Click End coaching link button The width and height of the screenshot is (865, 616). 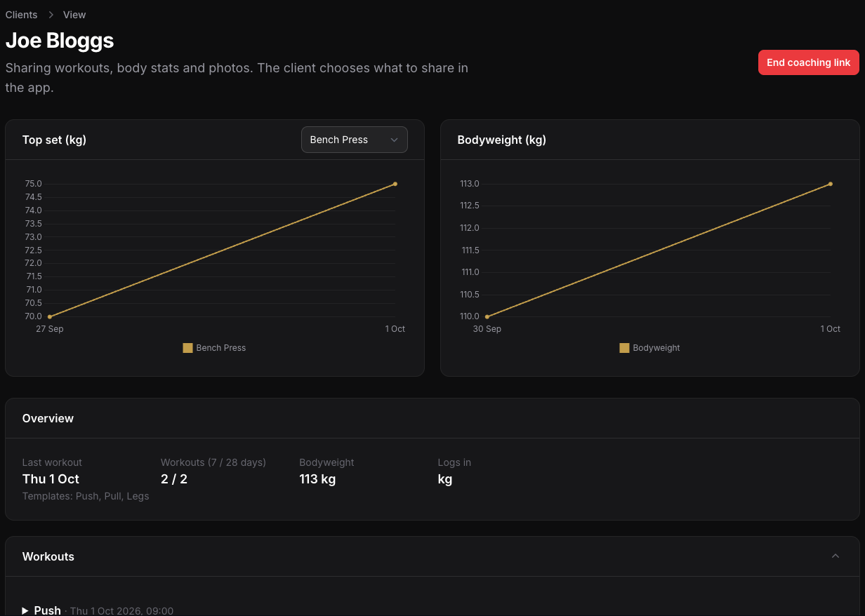808,62
